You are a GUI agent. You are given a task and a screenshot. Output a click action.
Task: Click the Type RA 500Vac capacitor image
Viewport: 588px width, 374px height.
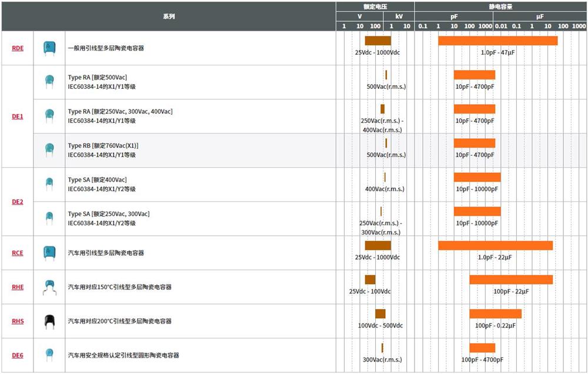tap(49, 82)
